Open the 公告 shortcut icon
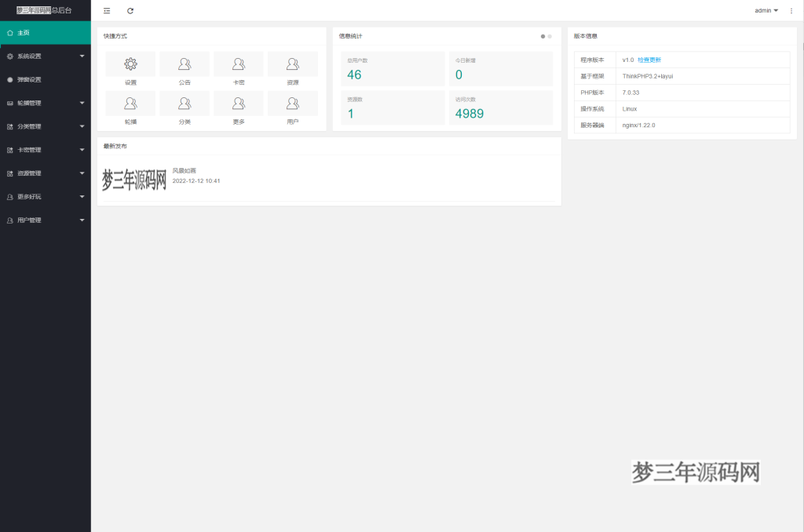This screenshot has height=532, width=804. [185, 64]
